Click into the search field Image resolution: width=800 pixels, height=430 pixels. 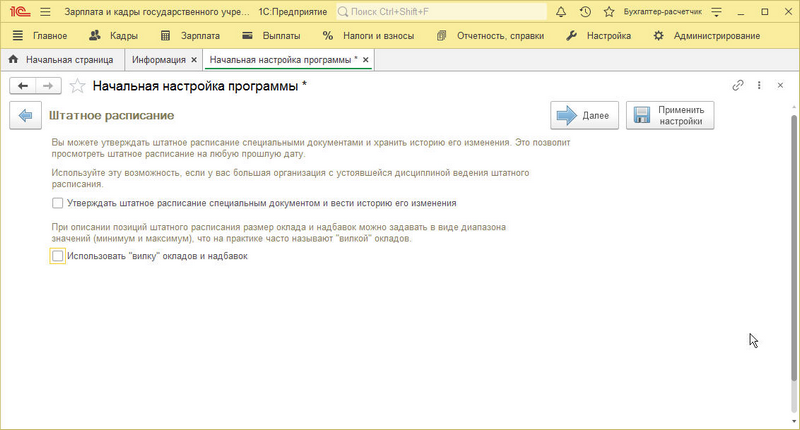[450, 12]
